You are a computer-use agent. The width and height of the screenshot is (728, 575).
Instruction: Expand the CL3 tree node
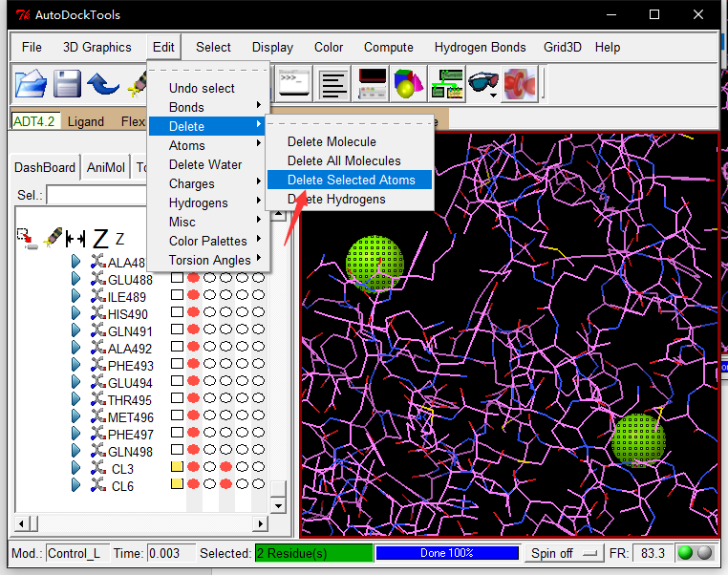point(75,467)
